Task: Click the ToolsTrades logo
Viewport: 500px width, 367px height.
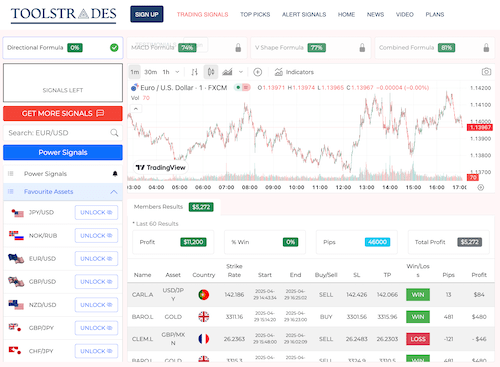Action: click(63, 15)
